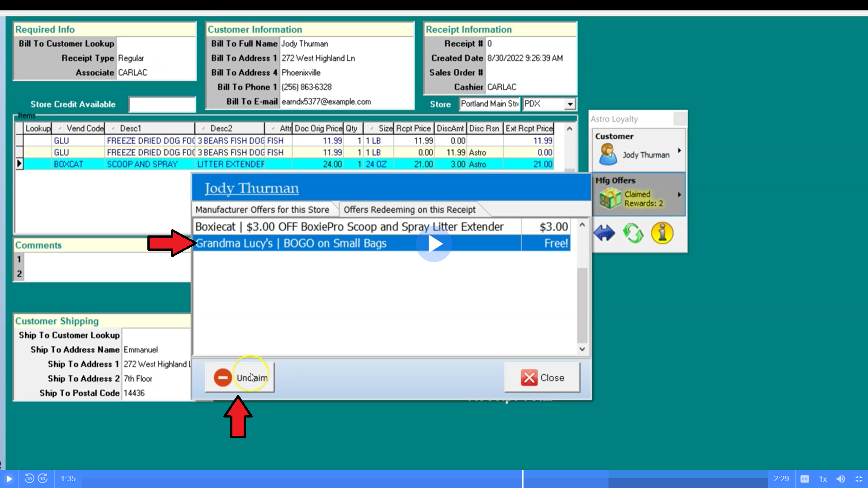Click the blue back-and-forth arrows icon
Viewport: 868px width, 488px height.
(604, 233)
